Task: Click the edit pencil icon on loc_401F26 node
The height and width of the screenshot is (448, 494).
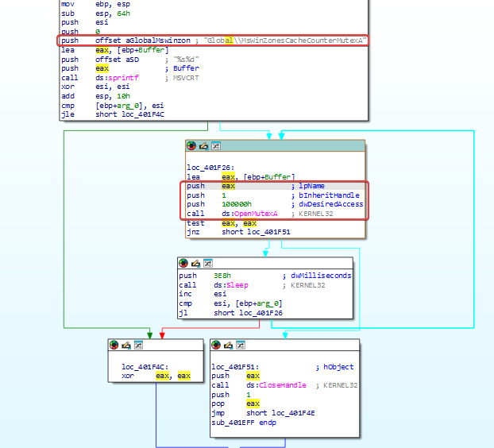Action: pos(203,146)
